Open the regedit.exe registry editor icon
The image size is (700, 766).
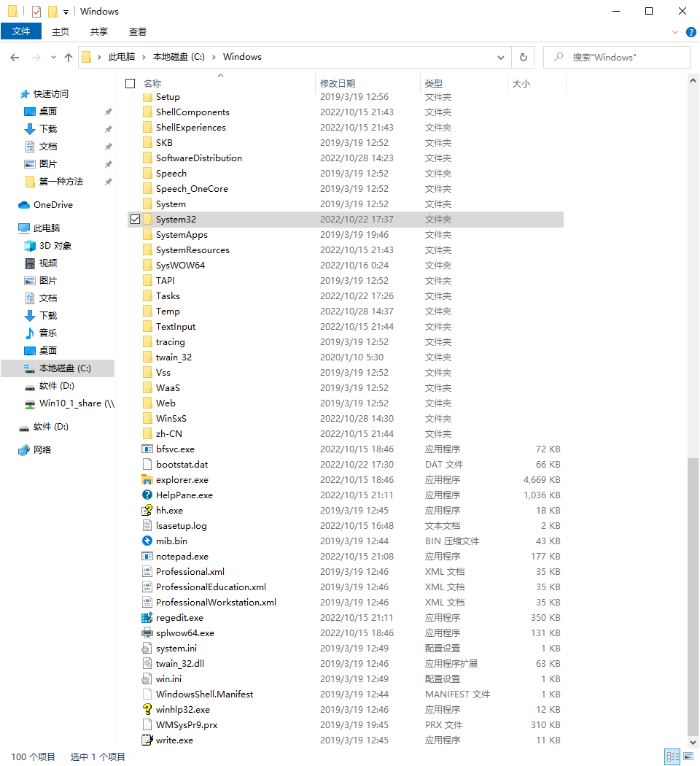pos(147,617)
